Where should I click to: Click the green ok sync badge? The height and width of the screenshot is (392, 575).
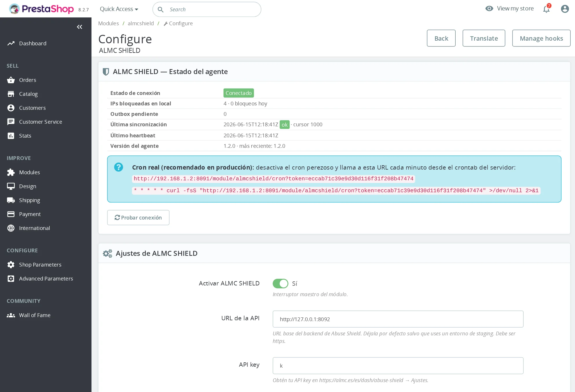pyautogui.click(x=285, y=125)
